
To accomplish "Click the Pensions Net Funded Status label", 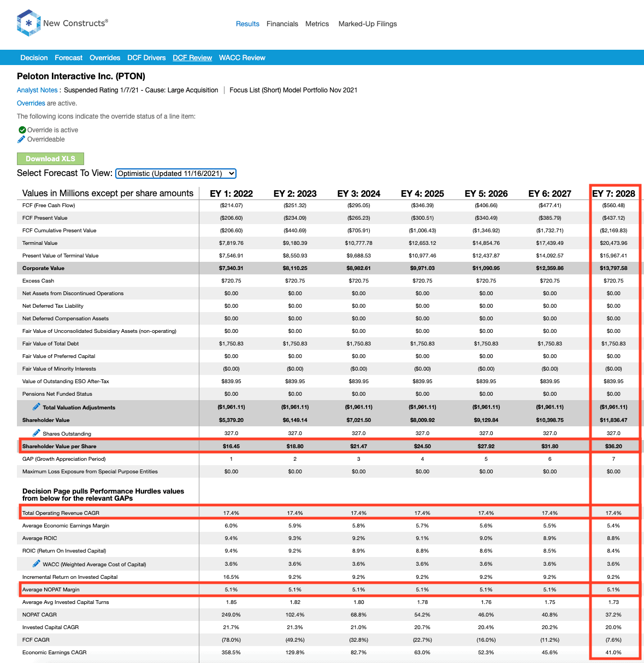I will pyautogui.click(x=57, y=394).
